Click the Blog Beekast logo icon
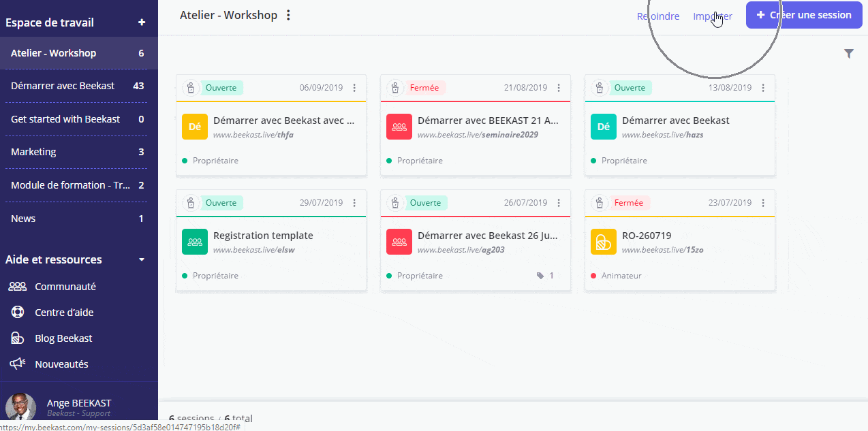The image size is (868, 431). click(x=18, y=338)
